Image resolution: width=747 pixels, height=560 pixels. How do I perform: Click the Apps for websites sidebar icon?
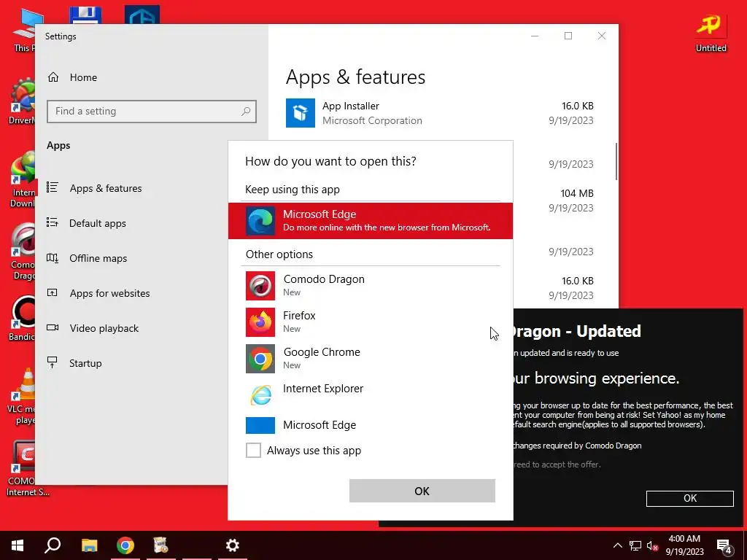(53, 293)
